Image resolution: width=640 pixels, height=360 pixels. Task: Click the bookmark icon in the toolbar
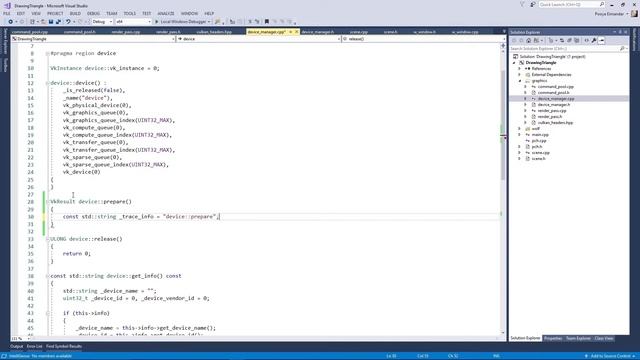[x=267, y=22]
